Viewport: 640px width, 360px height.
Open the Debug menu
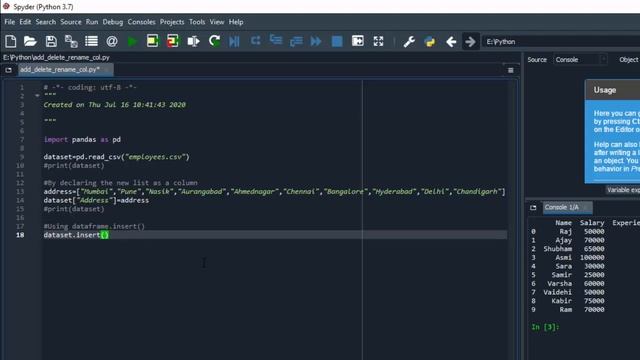[x=113, y=22]
